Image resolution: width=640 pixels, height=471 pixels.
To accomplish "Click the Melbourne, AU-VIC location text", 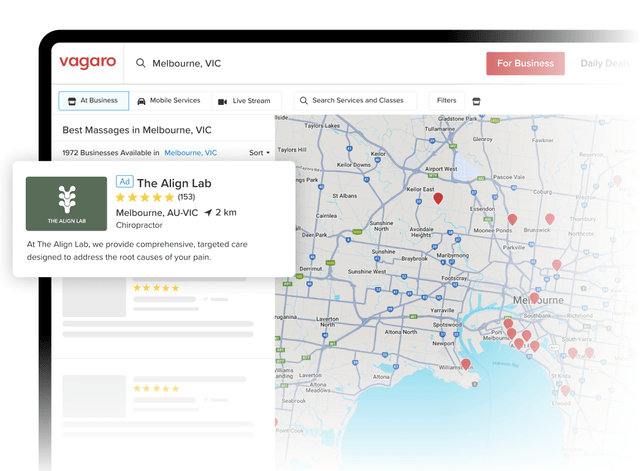I will (x=157, y=213).
